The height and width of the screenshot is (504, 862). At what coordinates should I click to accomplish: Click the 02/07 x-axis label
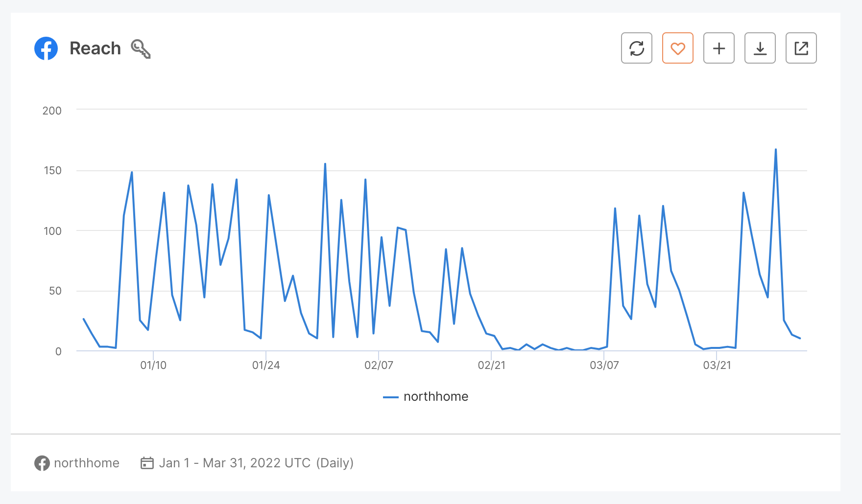[x=379, y=365]
